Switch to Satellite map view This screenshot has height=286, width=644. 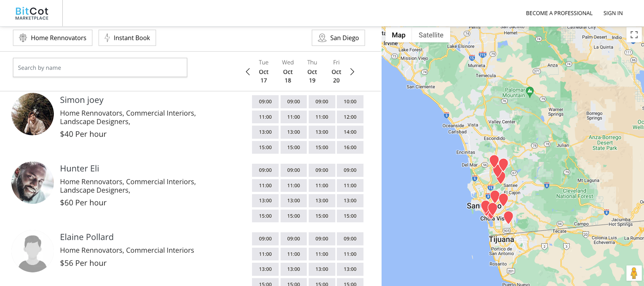pos(431,35)
